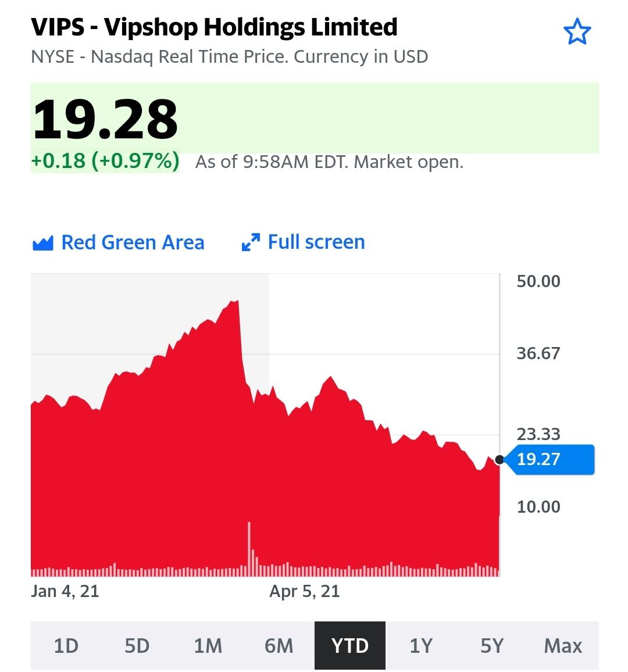
Task: Click the Full screen expand arrows icon
Action: tap(251, 242)
